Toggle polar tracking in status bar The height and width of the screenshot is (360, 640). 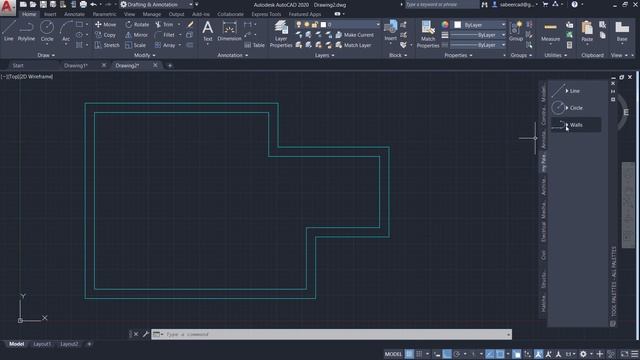pyautogui.click(x=457, y=354)
